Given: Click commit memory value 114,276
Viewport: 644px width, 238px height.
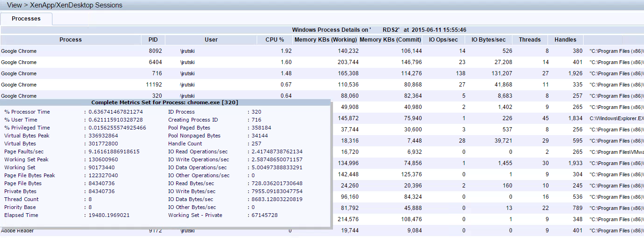Looking at the screenshot, I should point(411,73).
